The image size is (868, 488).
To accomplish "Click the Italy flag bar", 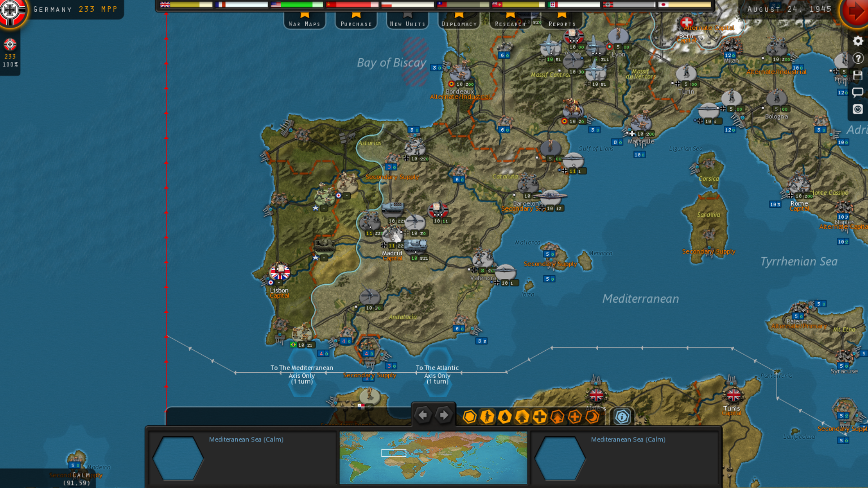I will [574, 5].
